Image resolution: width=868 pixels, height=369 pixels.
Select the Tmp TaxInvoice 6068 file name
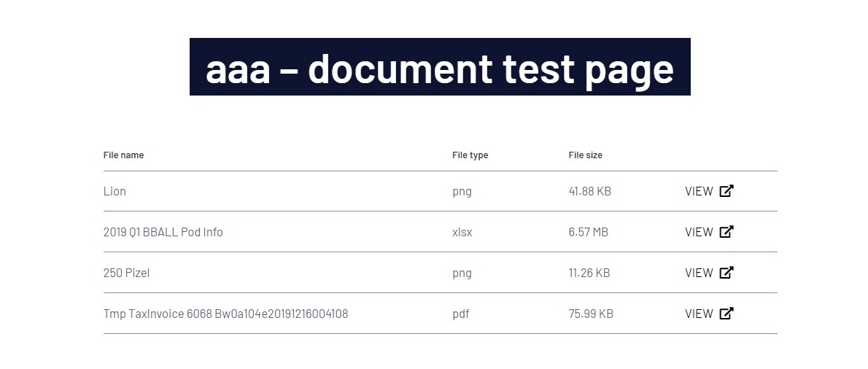(x=226, y=314)
